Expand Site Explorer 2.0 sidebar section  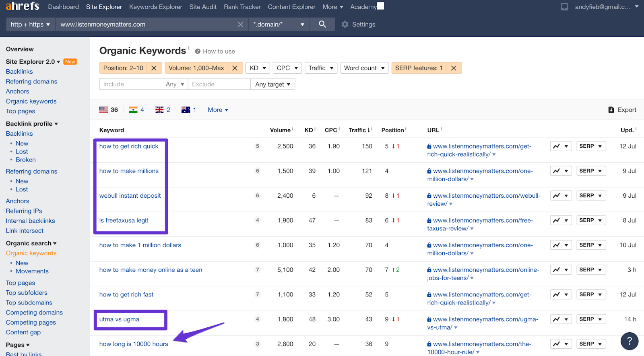click(33, 62)
